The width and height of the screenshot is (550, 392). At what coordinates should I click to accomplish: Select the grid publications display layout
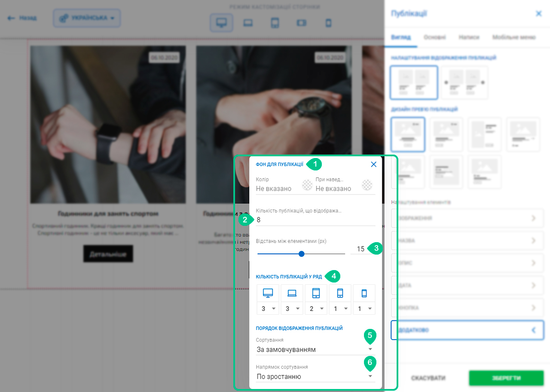click(414, 82)
